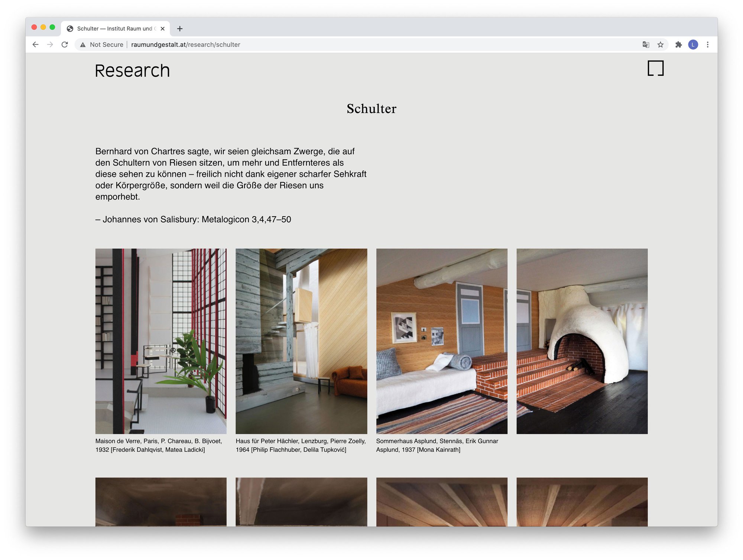The image size is (743, 560).
Task: Reload the current page
Action: 65,45
